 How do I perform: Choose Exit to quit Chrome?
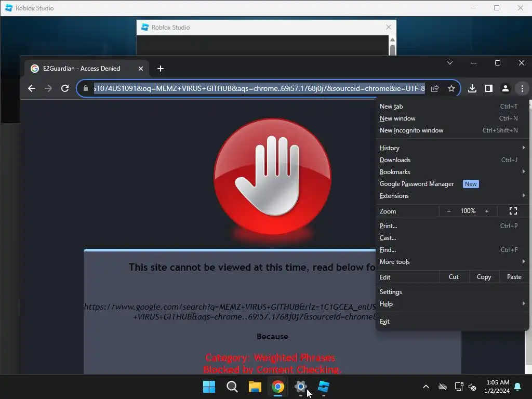click(452, 322)
